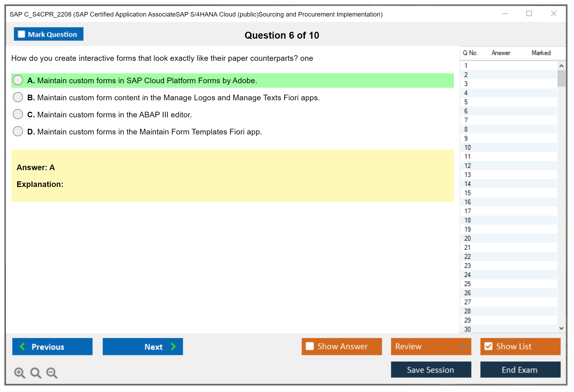The image size is (574, 392).
Task: Click the green right arrow on Next
Action: point(173,346)
